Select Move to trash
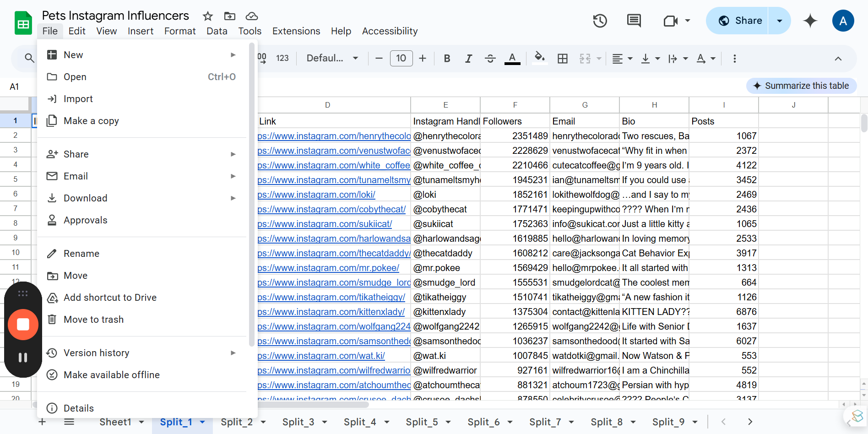The width and height of the screenshot is (868, 434). (x=142, y=320)
